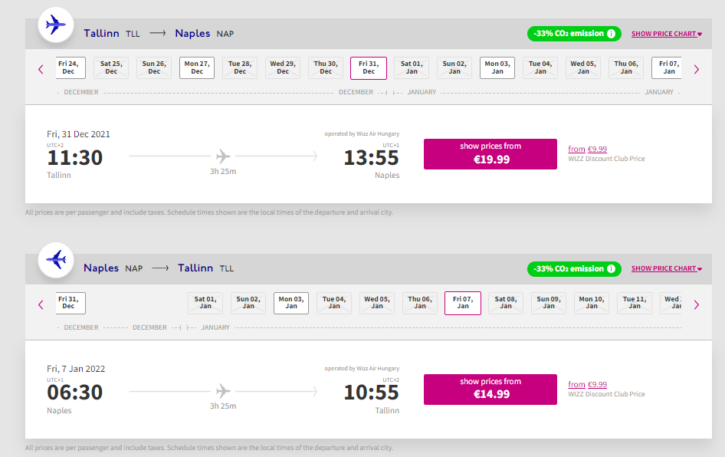Open return prices from €14.99

point(490,389)
